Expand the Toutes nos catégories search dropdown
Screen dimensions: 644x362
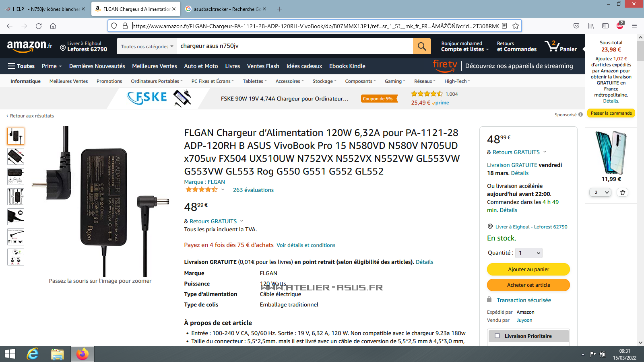147,46
